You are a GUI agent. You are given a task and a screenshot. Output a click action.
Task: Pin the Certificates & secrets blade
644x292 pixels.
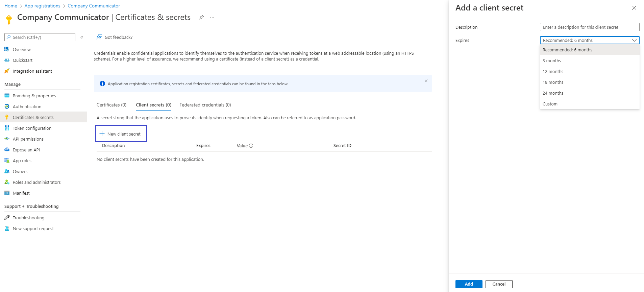pyautogui.click(x=201, y=17)
